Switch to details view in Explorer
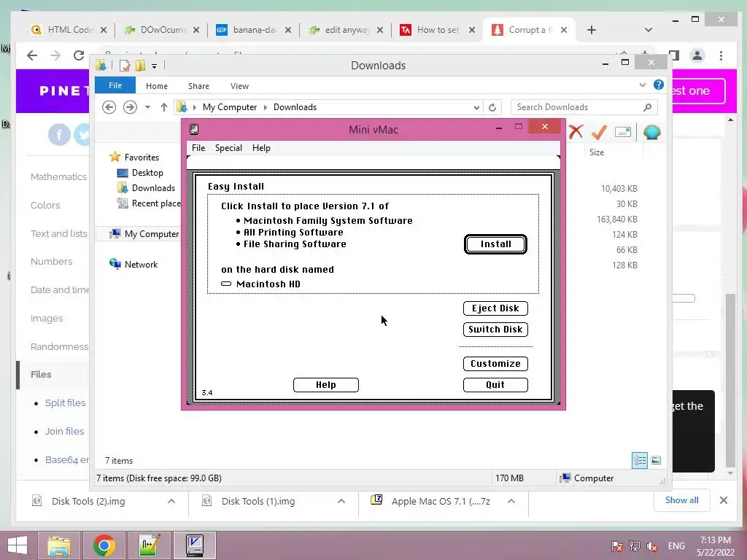Image resolution: width=747 pixels, height=560 pixels. click(640, 461)
